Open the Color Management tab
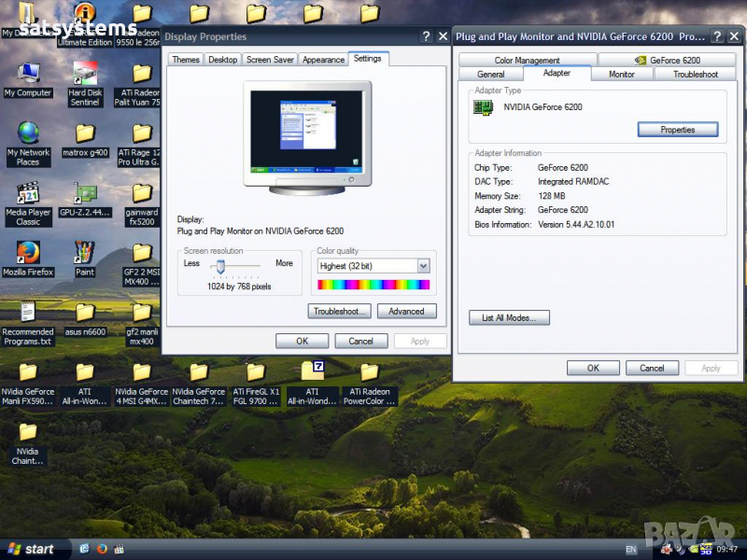This screenshot has width=747, height=560. coord(527,60)
